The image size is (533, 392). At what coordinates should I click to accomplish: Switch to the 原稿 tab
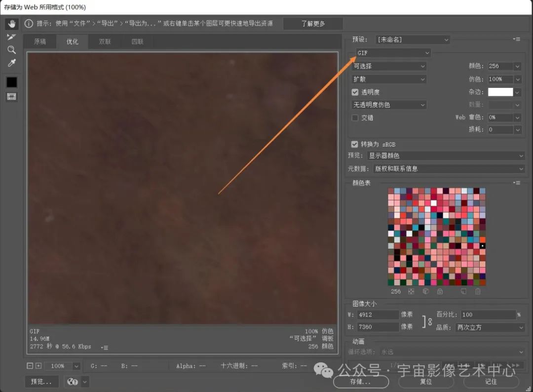click(x=40, y=42)
